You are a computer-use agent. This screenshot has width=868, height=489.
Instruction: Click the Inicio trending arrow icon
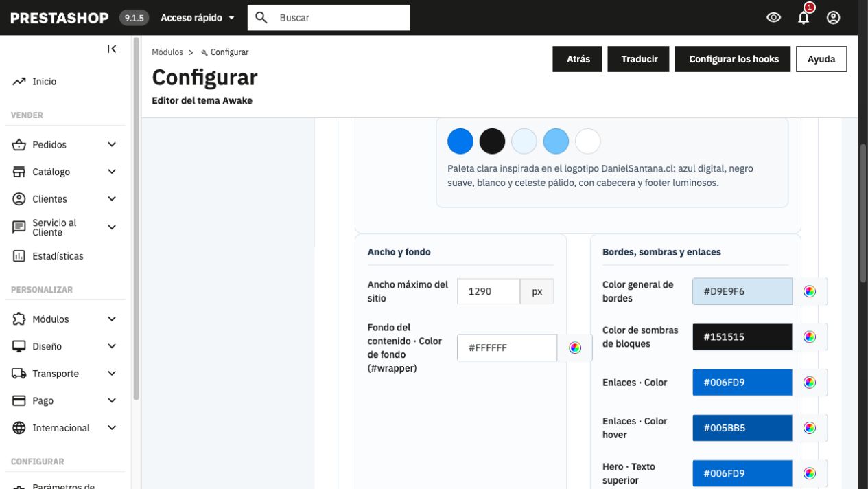tap(19, 82)
